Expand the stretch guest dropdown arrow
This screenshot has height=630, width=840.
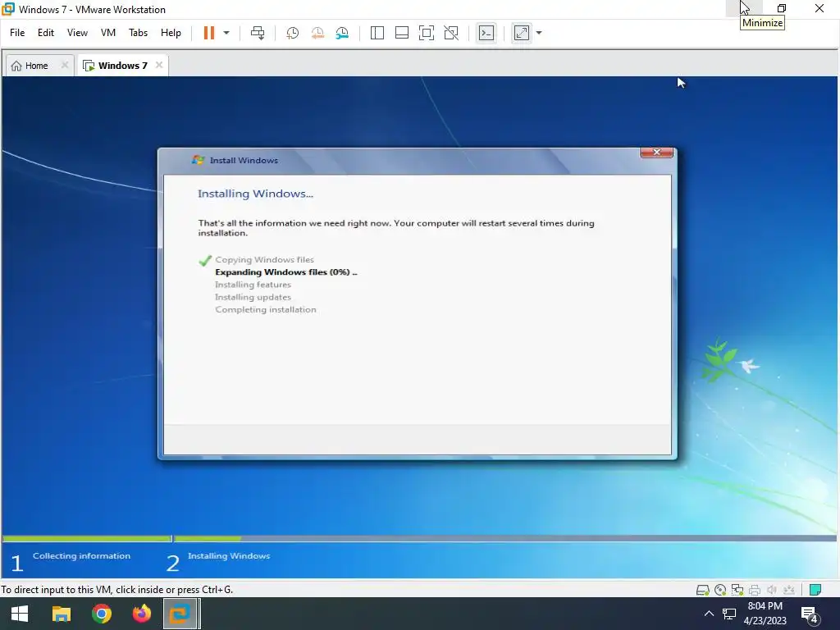539,33
